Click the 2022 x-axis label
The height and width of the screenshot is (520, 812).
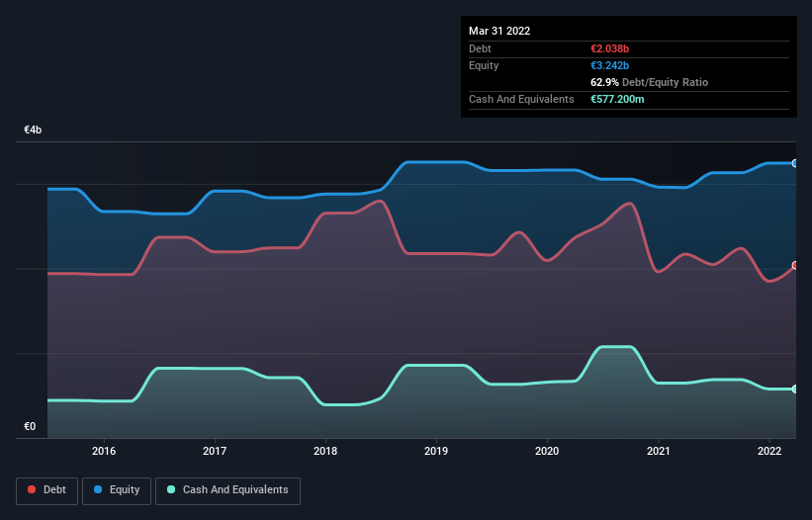(x=769, y=451)
